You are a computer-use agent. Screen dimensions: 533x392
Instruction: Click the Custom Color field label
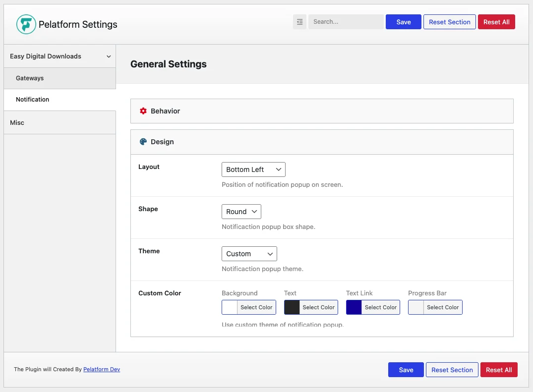click(160, 293)
